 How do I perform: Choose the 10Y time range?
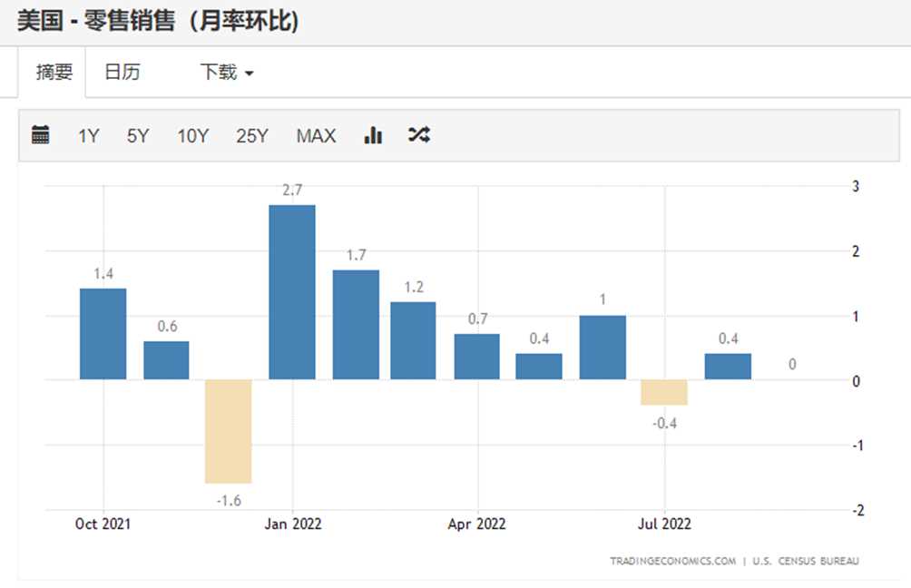[192, 136]
